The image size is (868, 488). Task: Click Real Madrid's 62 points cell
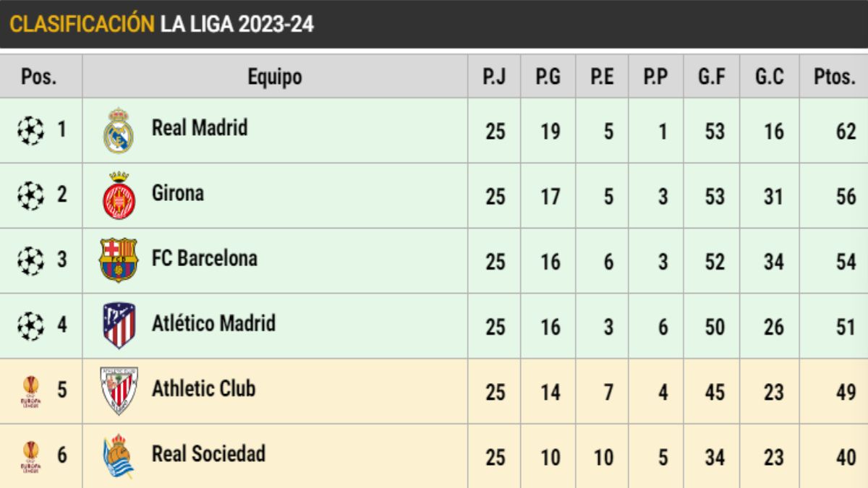(x=845, y=132)
